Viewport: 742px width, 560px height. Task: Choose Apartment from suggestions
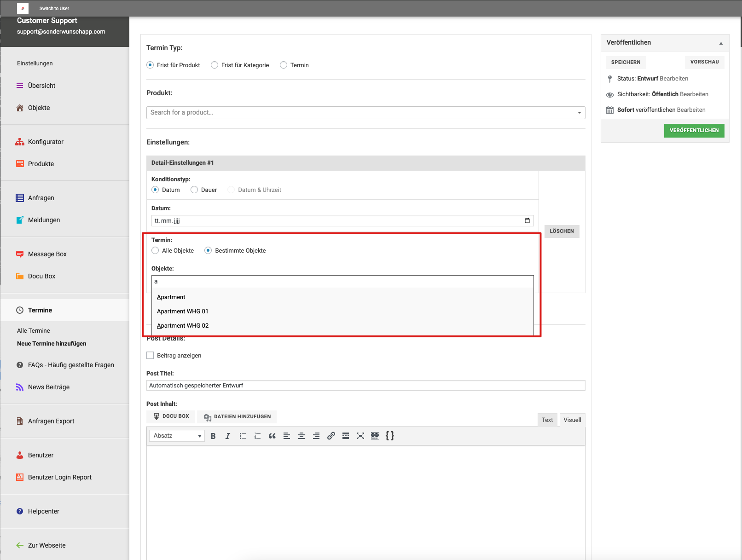pyautogui.click(x=342, y=297)
